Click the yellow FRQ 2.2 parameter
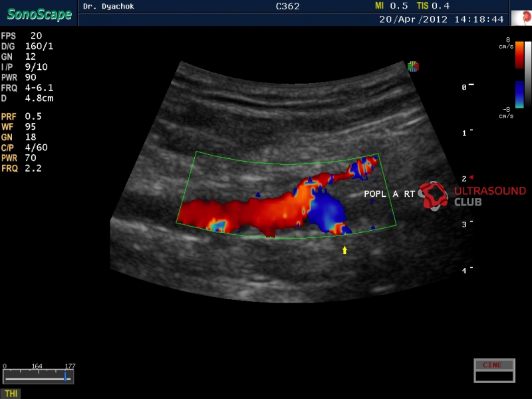Viewport: 532px width, 399px height. (21, 168)
